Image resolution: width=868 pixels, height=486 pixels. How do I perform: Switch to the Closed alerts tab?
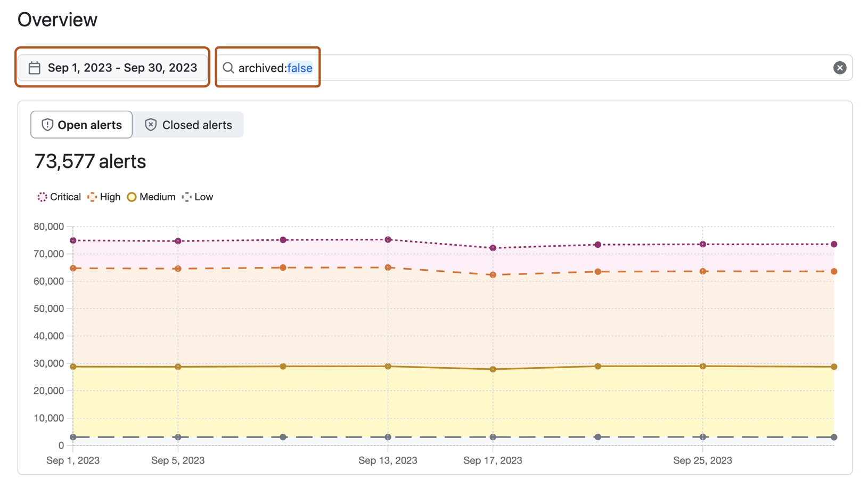189,125
